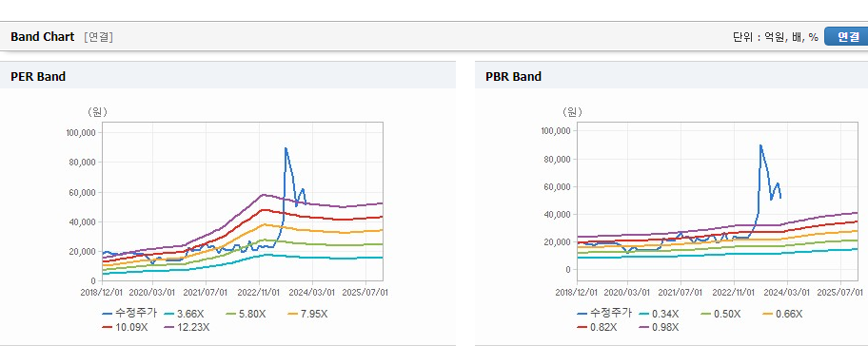Screen dimensions: 868x346
Task: Click the PER Band title
Action: (x=38, y=77)
